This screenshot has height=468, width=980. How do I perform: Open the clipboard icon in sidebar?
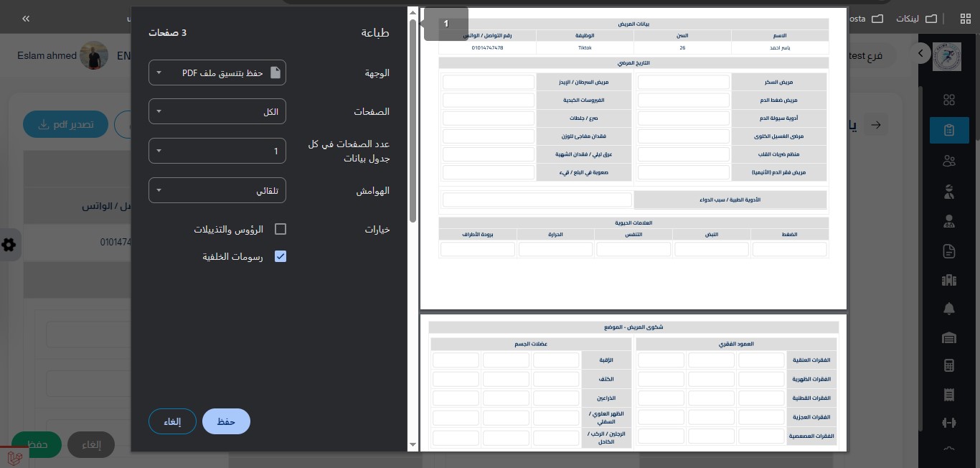pyautogui.click(x=949, y=130)
